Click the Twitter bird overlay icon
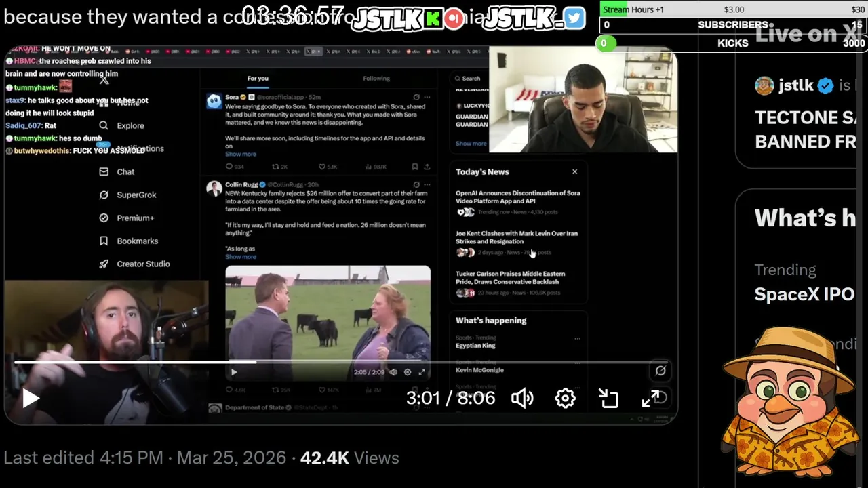Image resolution: width=868 pixels, height=488 pixels. (574, 18)
